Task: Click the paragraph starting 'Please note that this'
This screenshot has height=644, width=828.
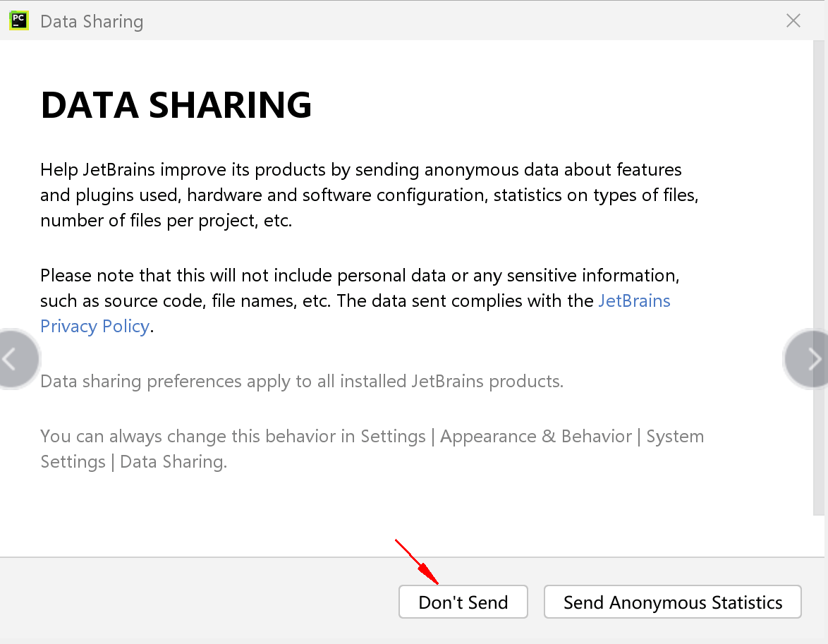Action: point(360,300)
